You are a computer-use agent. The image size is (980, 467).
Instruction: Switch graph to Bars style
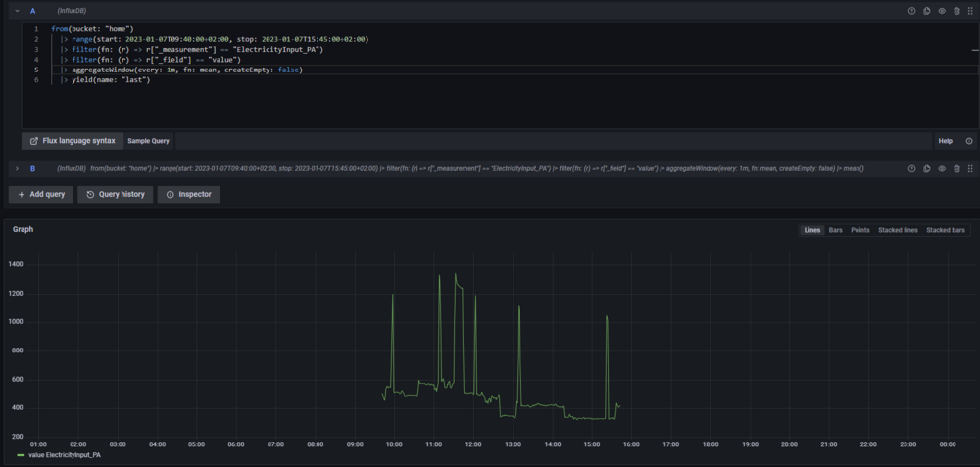(x=835, y=230)
